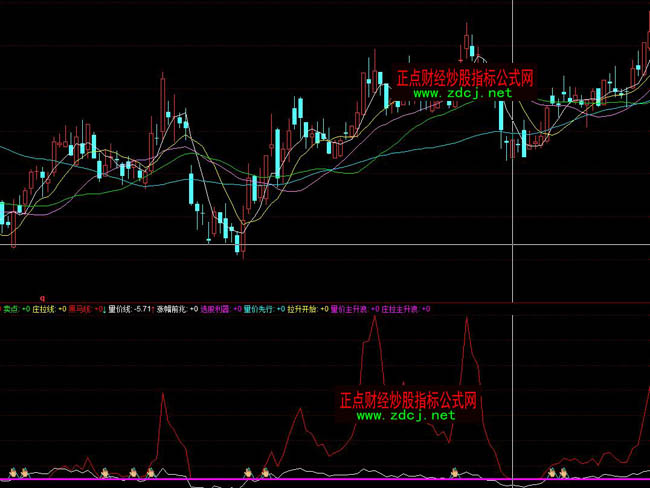Select the 庄拉线 indicator label
The image size is (650, 488).
click(45, 309)
